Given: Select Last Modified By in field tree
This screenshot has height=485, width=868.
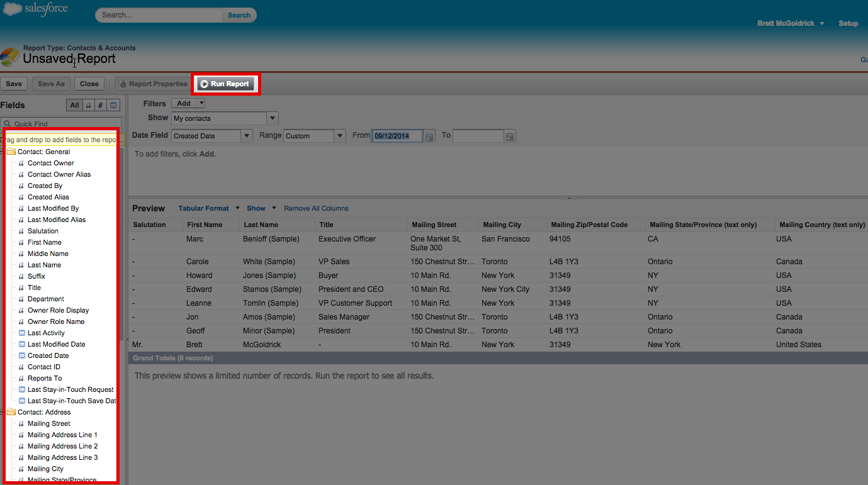Looking at the screenshot, I should tap(54, 208).
